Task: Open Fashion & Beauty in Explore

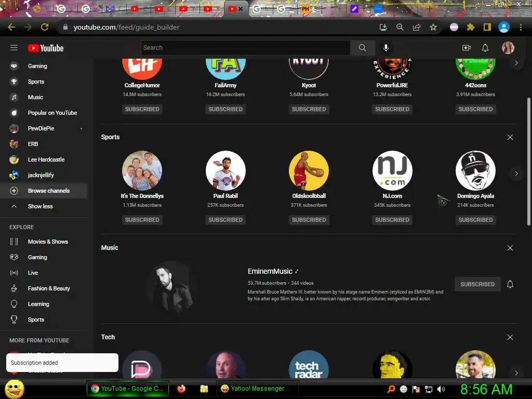Action: coord(44,289)
